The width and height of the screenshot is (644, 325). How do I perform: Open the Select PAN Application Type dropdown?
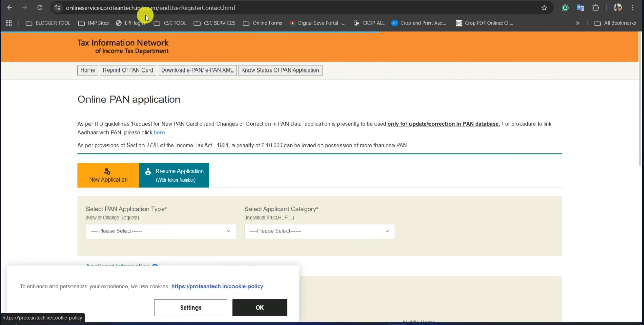[160, 231]
